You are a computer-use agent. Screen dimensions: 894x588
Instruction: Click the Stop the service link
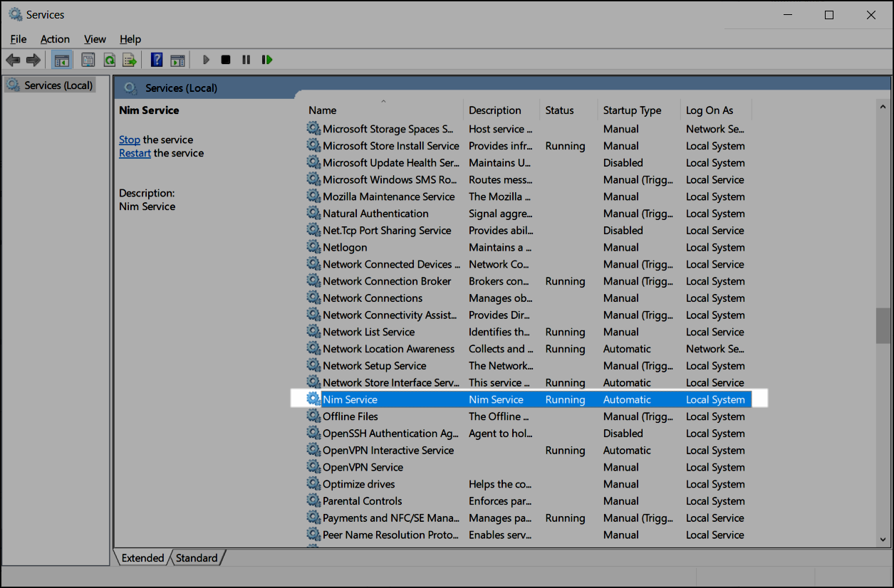point(129,140)
